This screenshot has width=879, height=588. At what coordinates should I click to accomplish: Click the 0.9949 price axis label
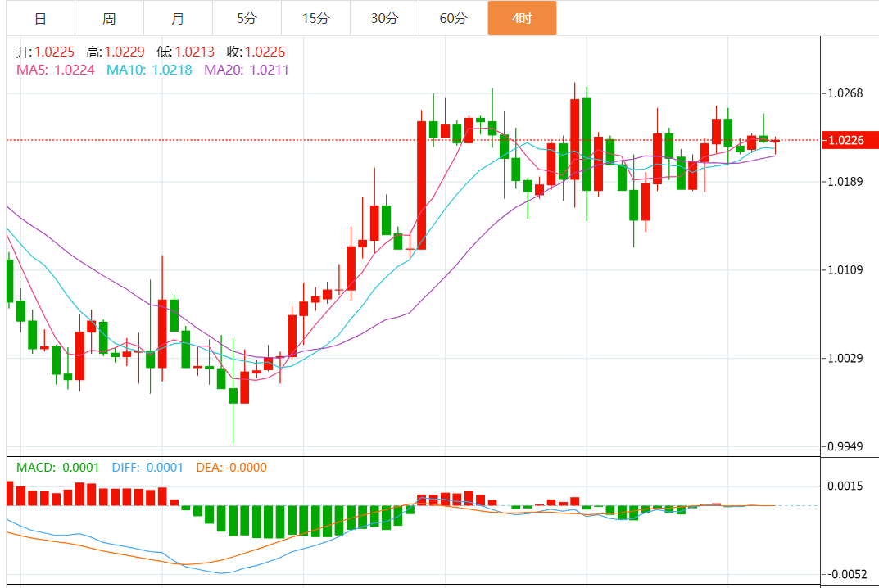point(845,447)
